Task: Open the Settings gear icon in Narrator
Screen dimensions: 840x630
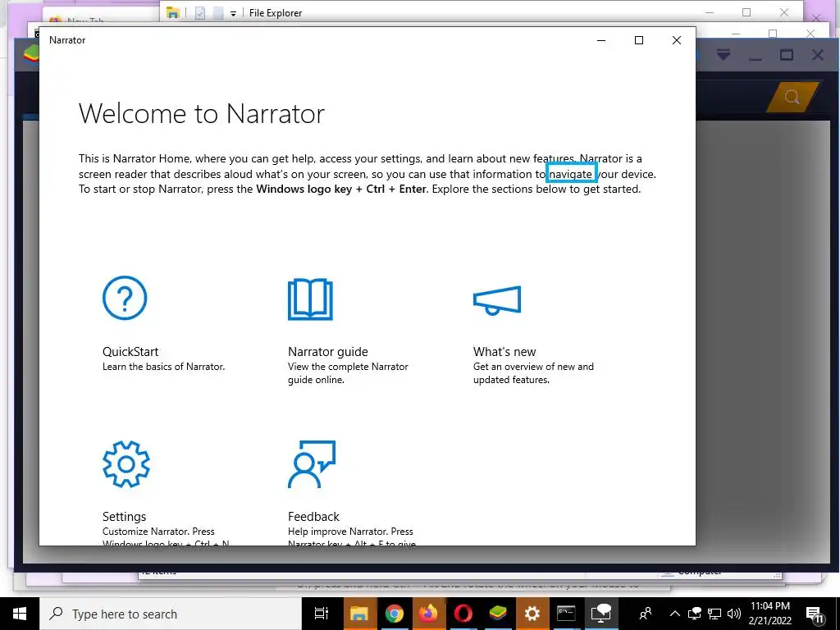Action: (x=126, y=464)
